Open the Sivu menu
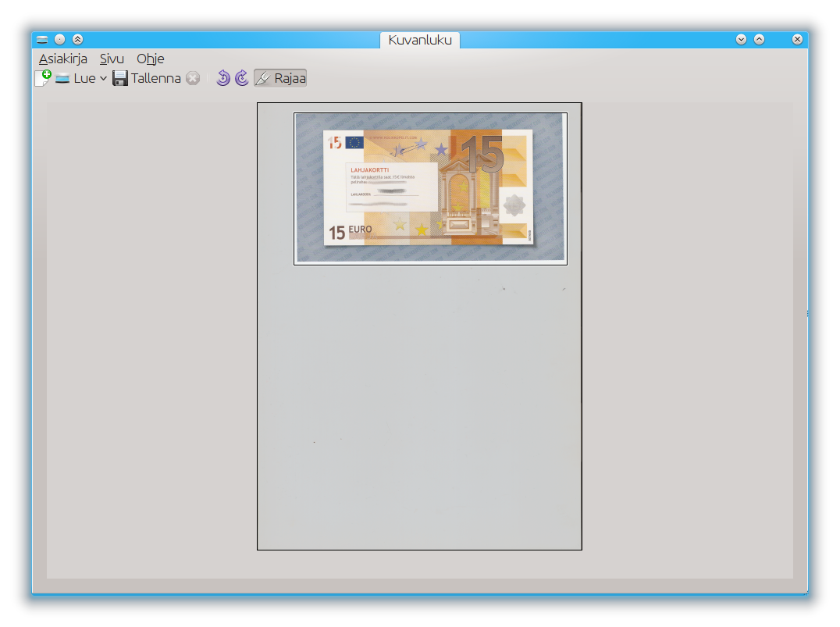The height and width of the screenshot is (627, 840). (x=112, y=59)
